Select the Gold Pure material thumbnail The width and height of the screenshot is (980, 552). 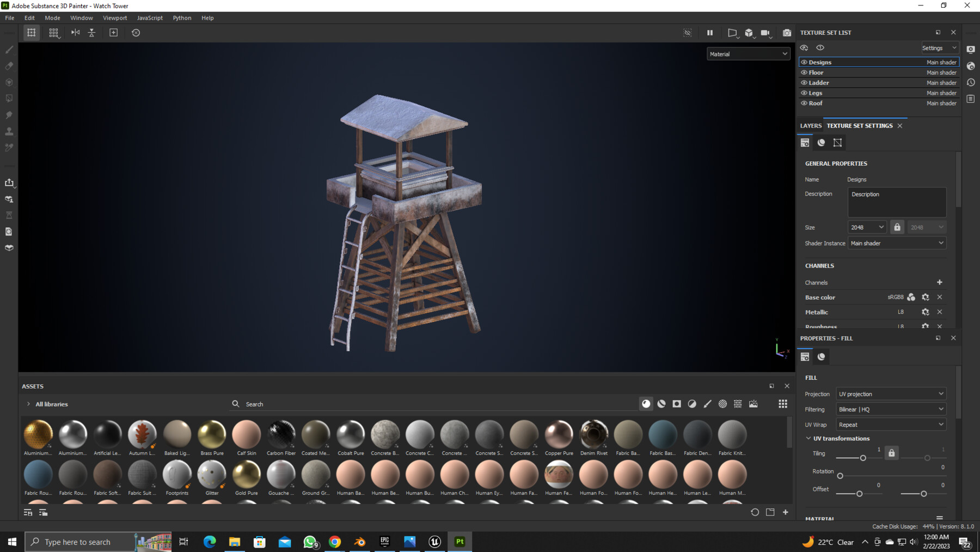point(246,475)
